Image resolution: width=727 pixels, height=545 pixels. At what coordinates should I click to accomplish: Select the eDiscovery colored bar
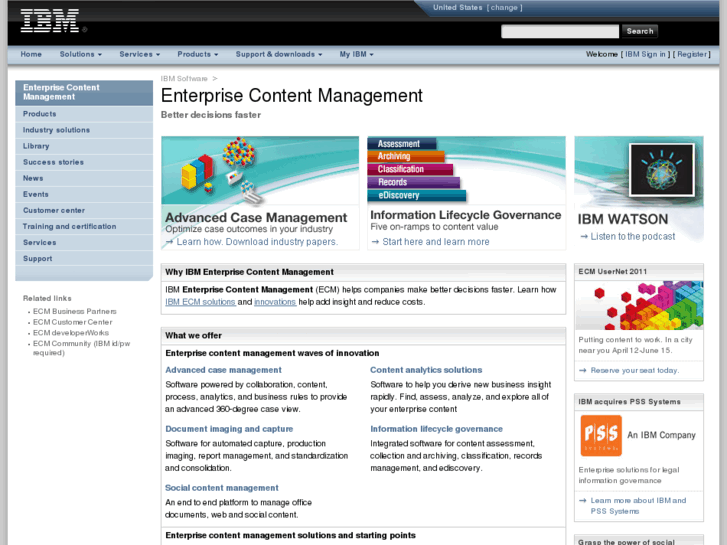(x=417, y=195)
